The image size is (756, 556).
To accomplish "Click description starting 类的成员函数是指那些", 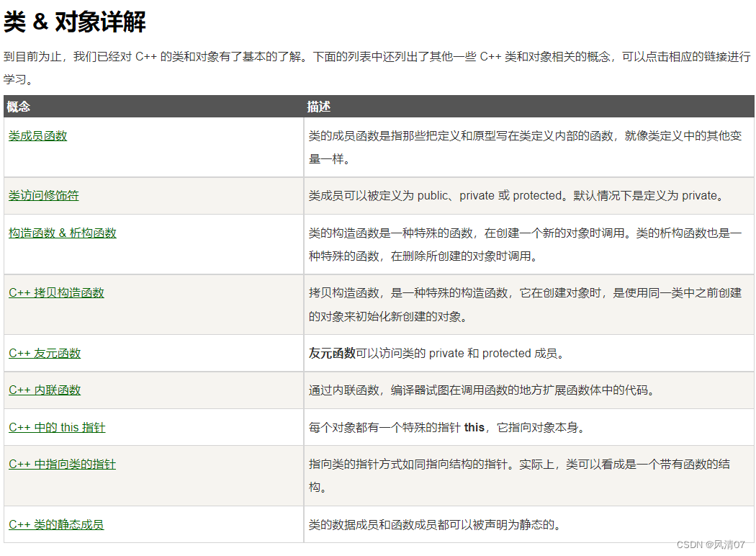I will [525, 147].
